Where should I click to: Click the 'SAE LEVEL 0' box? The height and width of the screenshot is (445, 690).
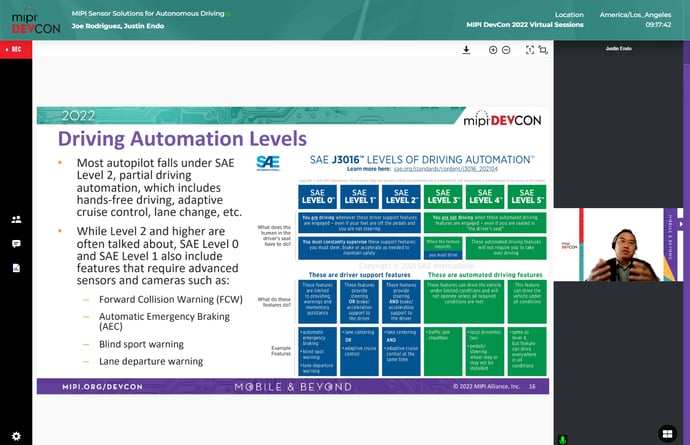(x=317, y=196)
